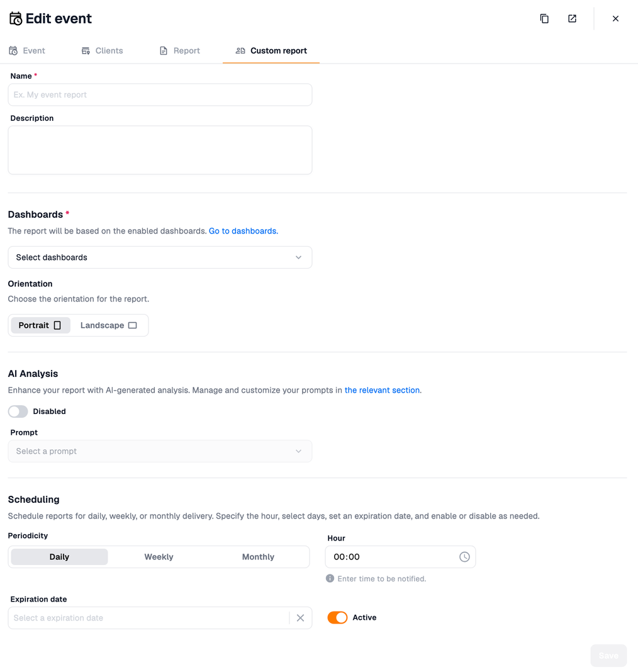Click the landscape orientation rectangle icon
The width and height of the screenshot is (638, 672).
pyautogui.click(x=132, y=325)
